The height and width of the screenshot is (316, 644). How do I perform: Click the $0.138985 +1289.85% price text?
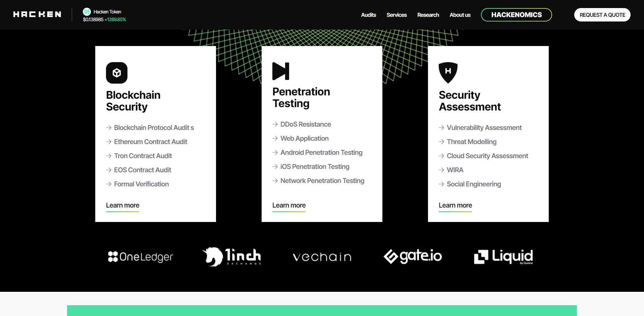[x=104, y=19]
